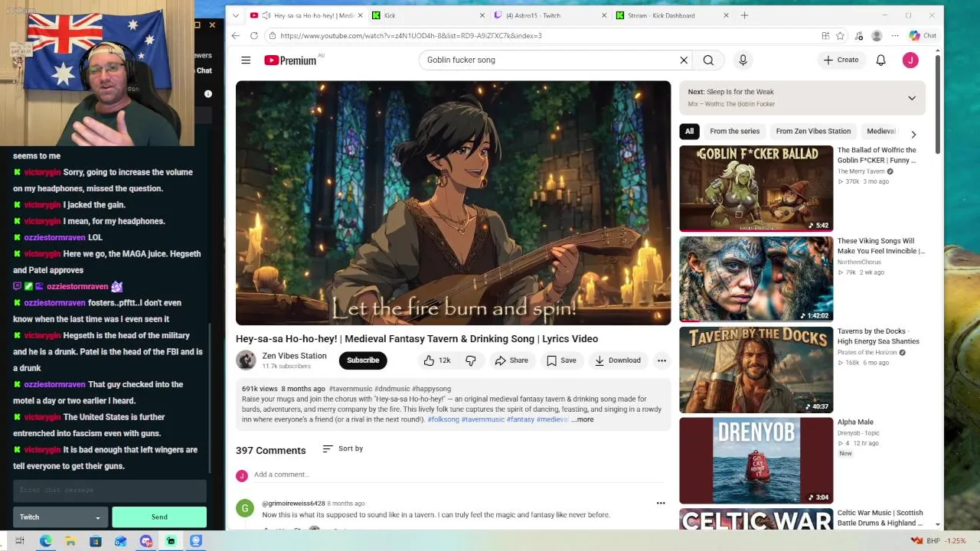This screenshot has height=551, width=980.
Task: Click the video player area
Action: tap(453, 203)
